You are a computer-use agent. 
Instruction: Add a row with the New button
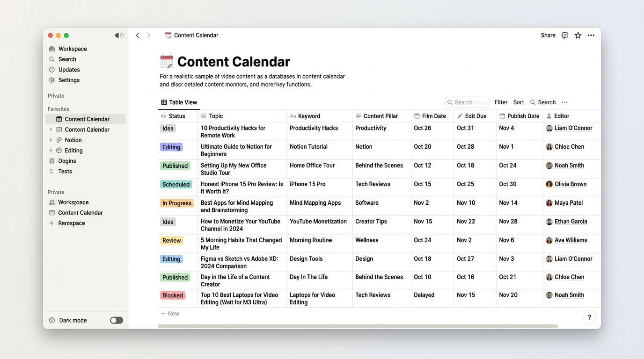coord(169,313)
